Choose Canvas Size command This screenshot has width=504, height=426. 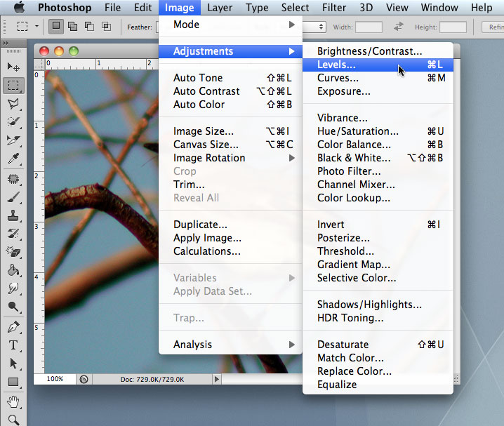coord(230,145)
